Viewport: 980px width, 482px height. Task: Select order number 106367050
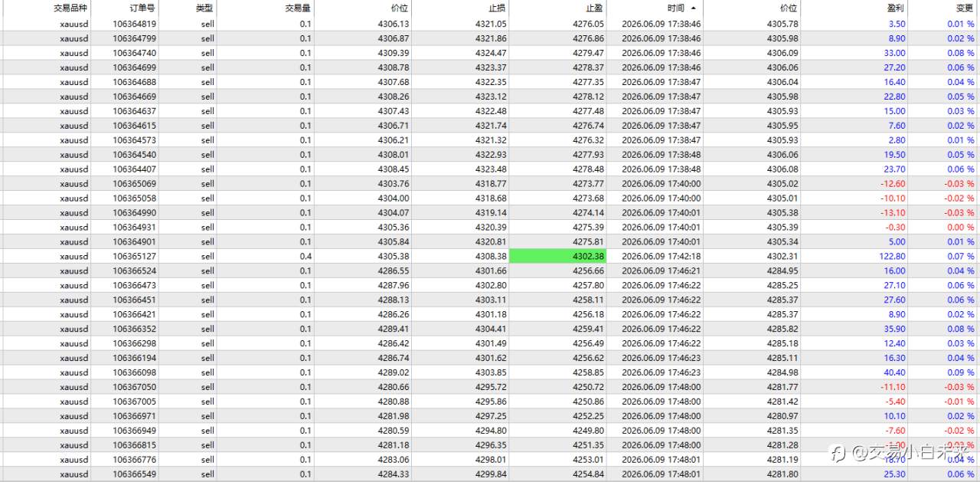click(x=134, y=388)
